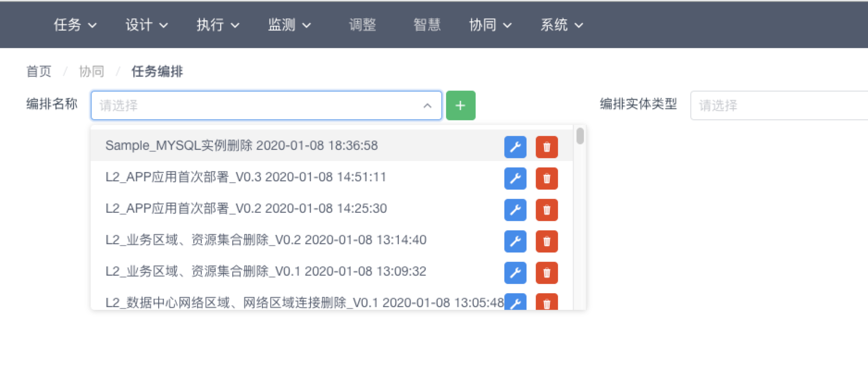Click wrench icon for Sample_MYSQL实例删除 row
The image size is (868, 370).
[x=515, y=147]
